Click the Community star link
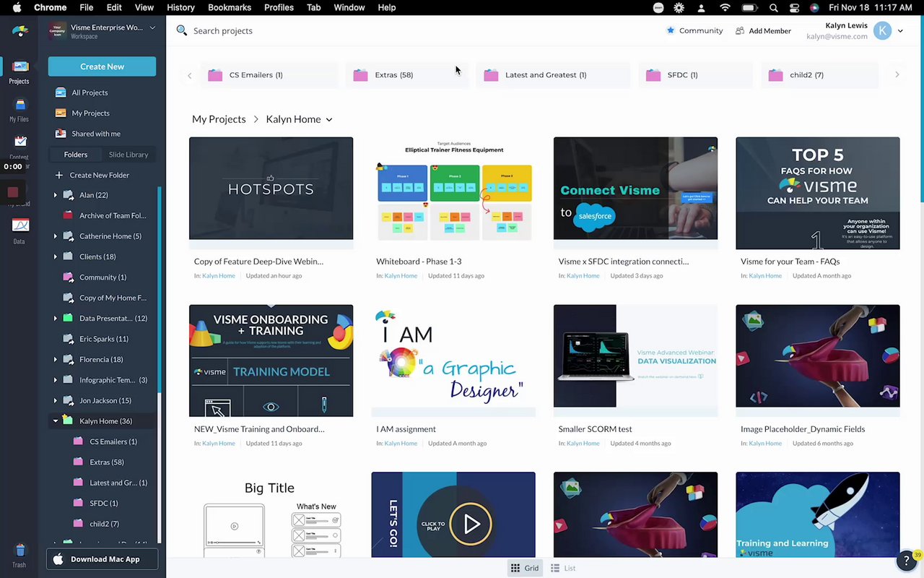The height and width of the screenshot is (578, 924). point(694,30)
